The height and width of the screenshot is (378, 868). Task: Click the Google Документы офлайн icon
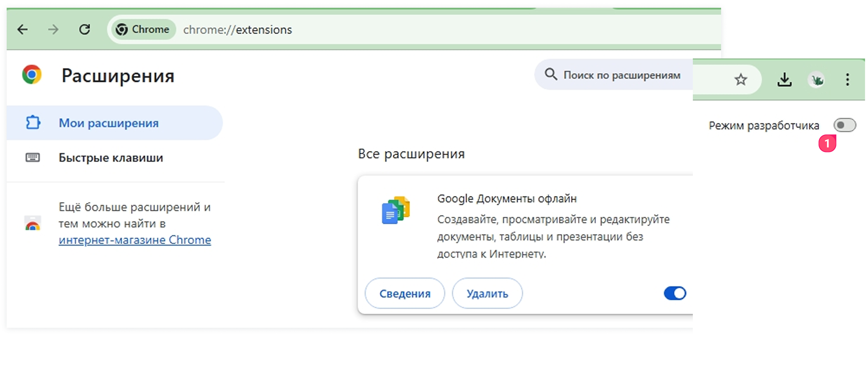[396, 210]
